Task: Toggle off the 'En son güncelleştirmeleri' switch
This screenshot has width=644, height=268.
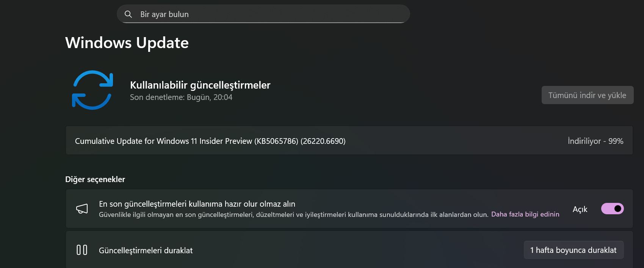Action: pos(612,209)
